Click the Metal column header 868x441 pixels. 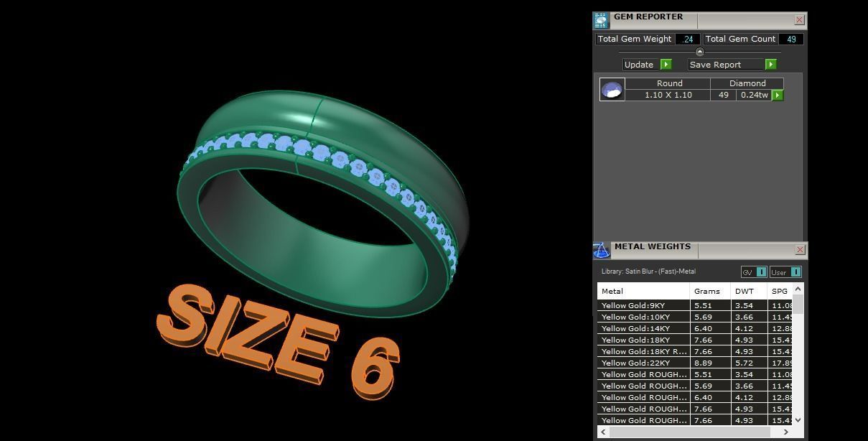pos(643,291)
